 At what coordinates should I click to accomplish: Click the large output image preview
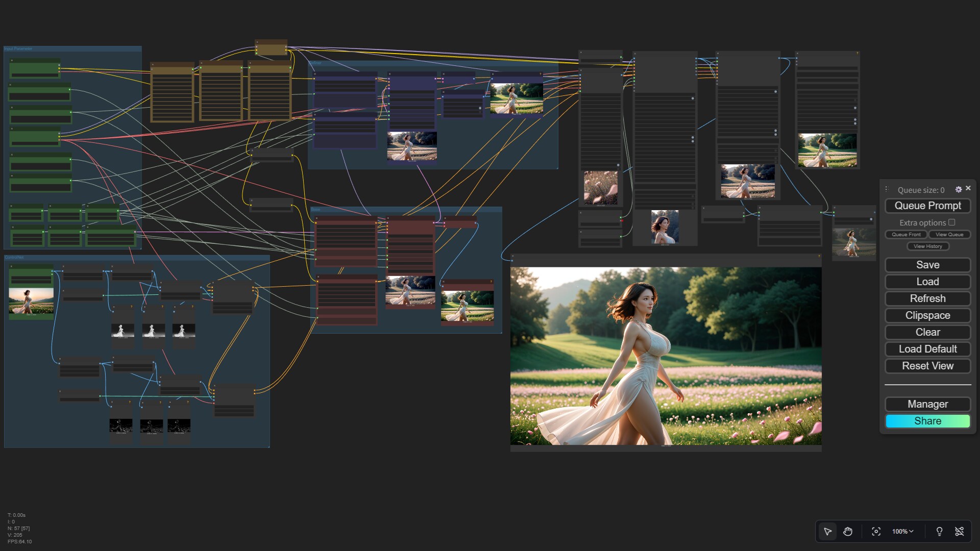pos(666,356)
